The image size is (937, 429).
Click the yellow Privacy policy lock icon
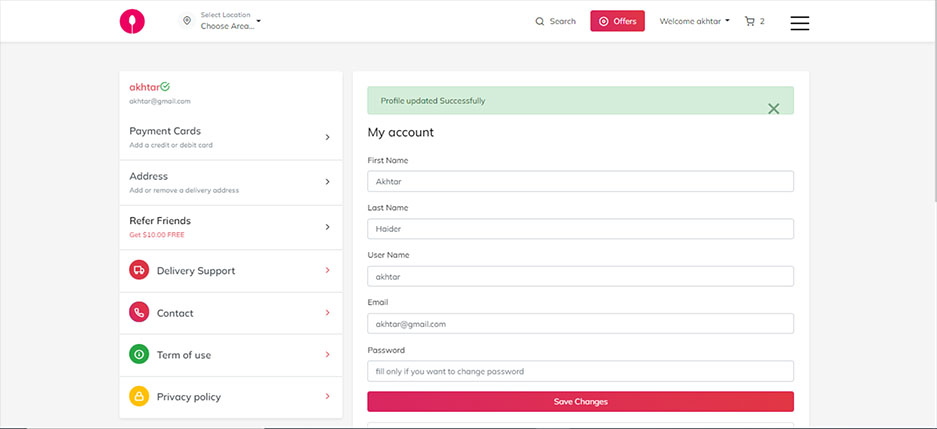tap(139, 397)
